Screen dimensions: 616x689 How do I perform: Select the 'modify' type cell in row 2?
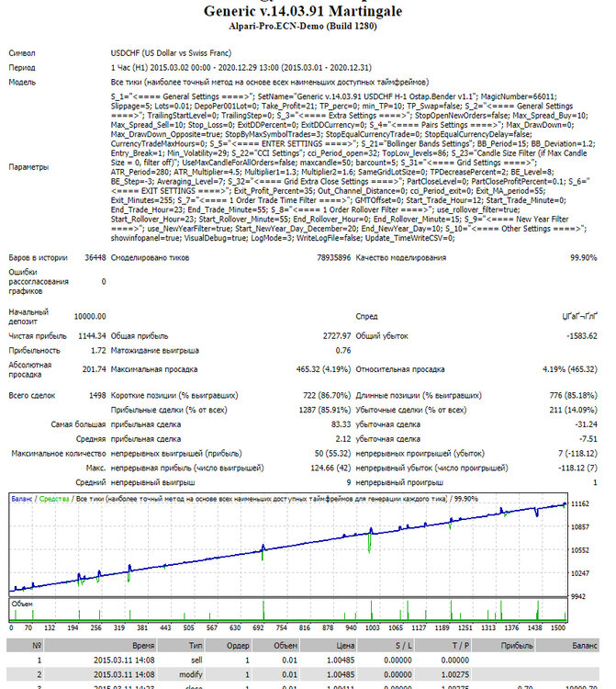(191, 674)
